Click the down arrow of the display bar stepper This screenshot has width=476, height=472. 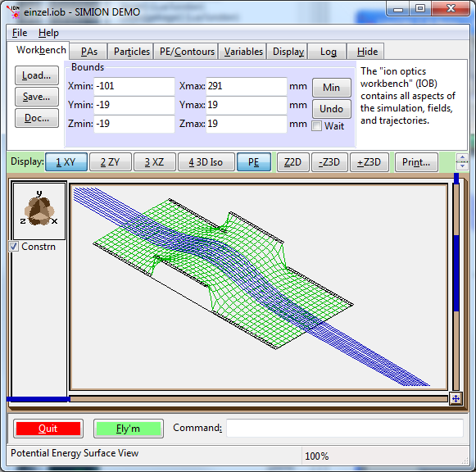462,166
